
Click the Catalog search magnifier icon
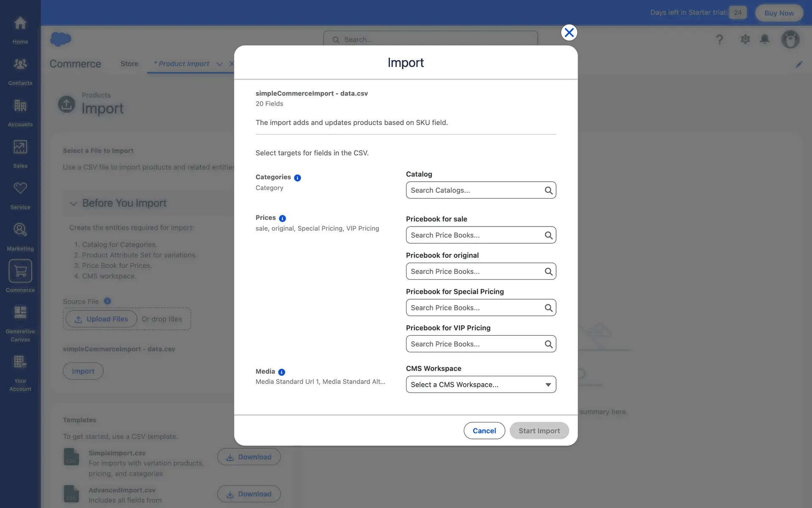pyautogui.click(x=549, y=190)
